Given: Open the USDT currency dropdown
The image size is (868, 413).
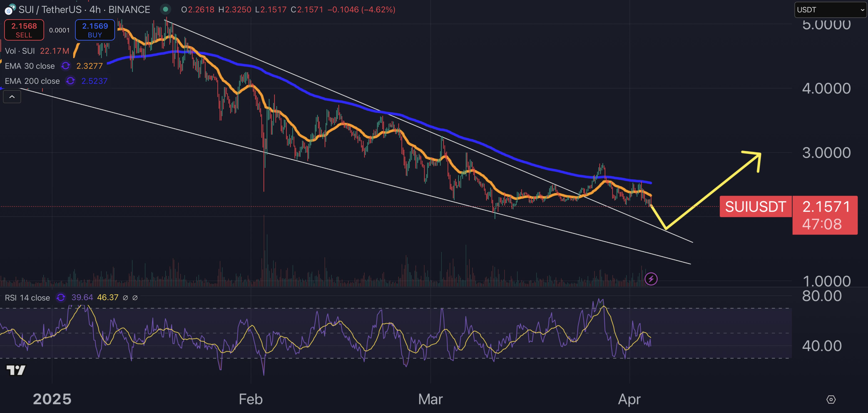Looking at the screenshot, I should coord(830,9).
